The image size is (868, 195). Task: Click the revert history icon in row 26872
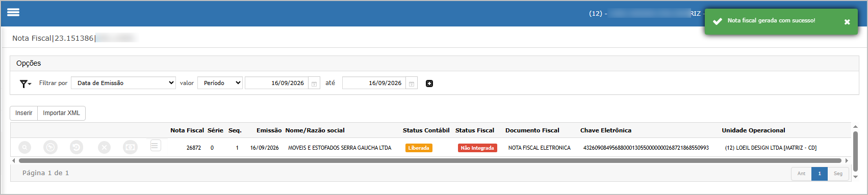[76, 148]
